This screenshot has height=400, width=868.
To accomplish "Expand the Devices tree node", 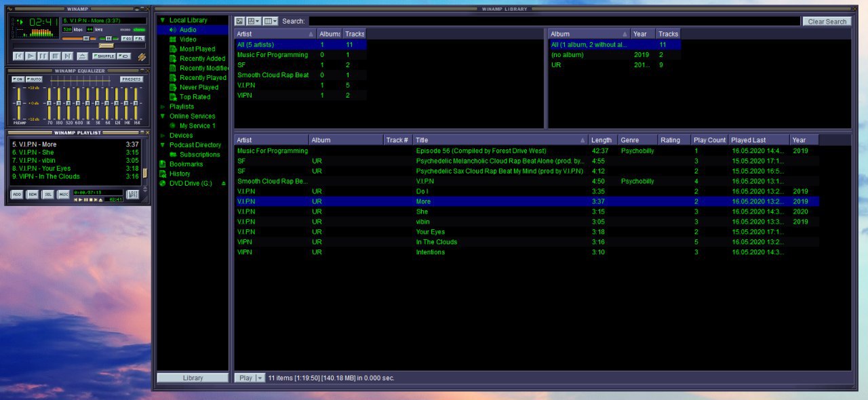I will point(163,135).
